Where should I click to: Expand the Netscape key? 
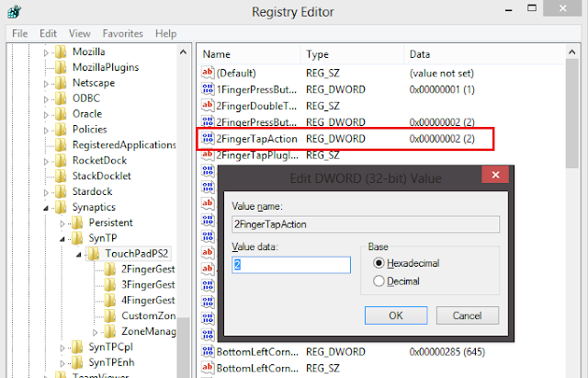pos(46,84)
